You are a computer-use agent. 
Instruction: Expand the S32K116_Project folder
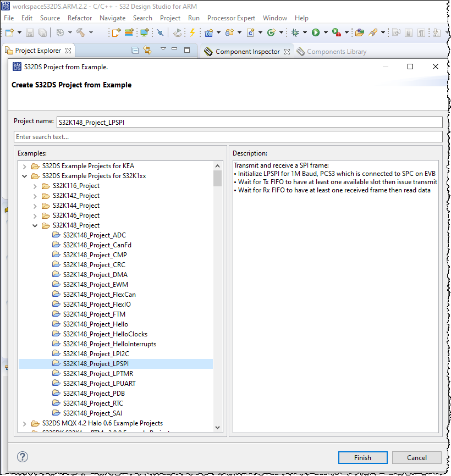pyautogui.click(x=35, y=186)
